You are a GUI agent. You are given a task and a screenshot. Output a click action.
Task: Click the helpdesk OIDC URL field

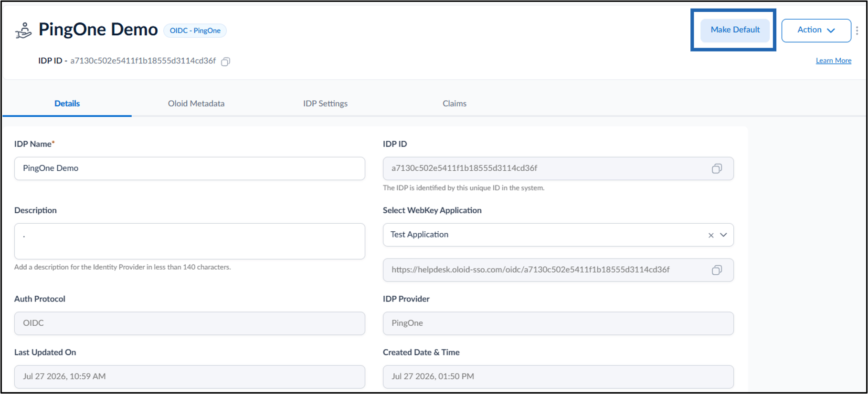[558, 270]
